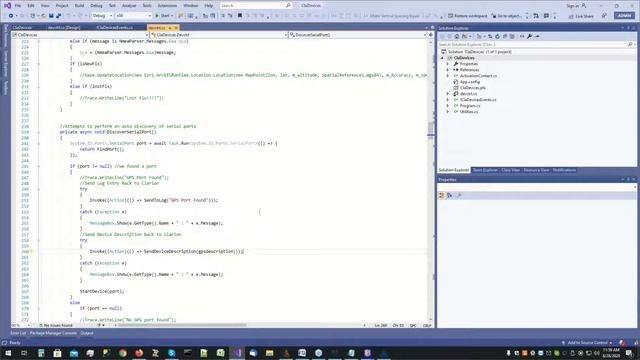Open the Package Manager Console tab

[53, 333]
